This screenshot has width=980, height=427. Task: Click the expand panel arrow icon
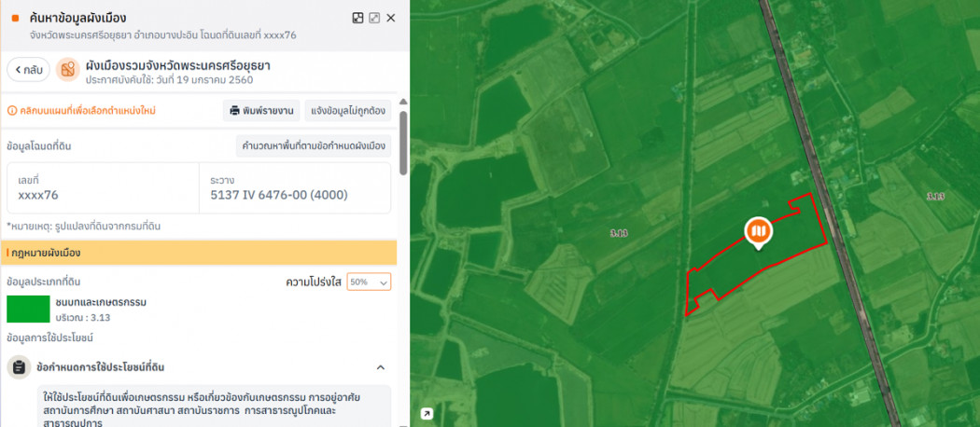click(374, 18)
